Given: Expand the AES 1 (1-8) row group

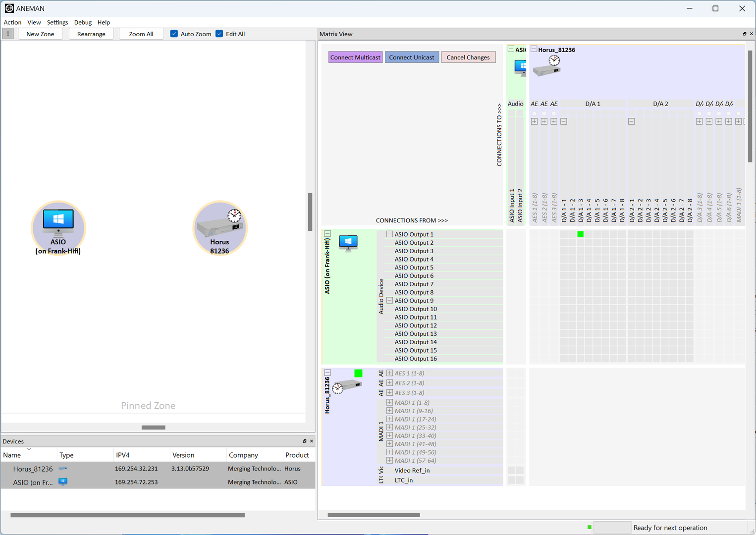Looking at the screenshot, I should (389, 373).
